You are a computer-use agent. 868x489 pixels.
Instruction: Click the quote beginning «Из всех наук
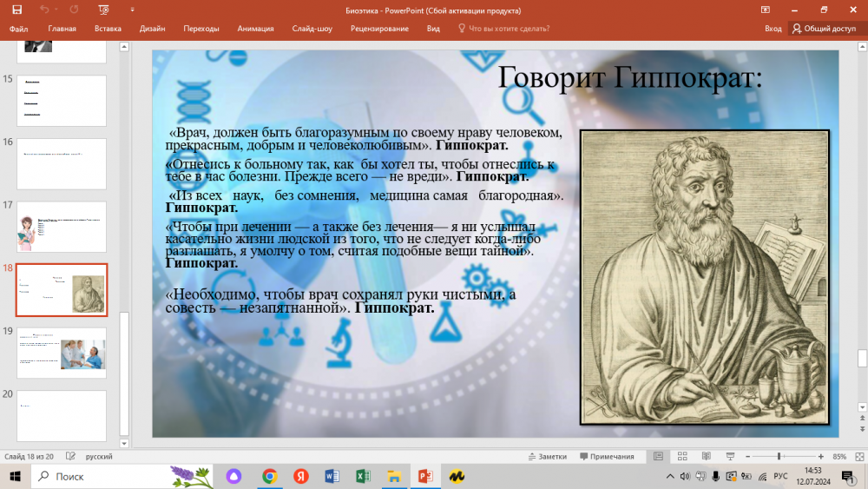pos(365,201)
